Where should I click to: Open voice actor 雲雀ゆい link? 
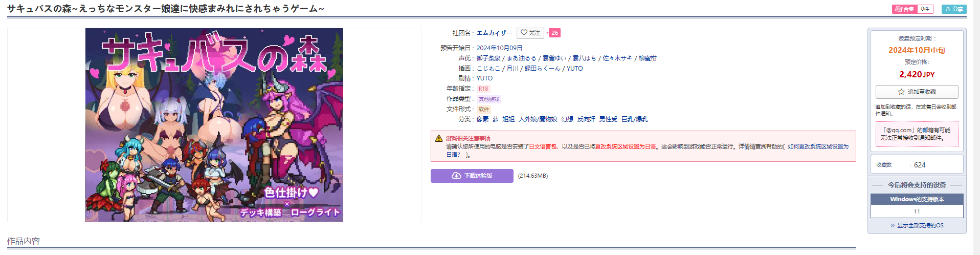point(554,58)
